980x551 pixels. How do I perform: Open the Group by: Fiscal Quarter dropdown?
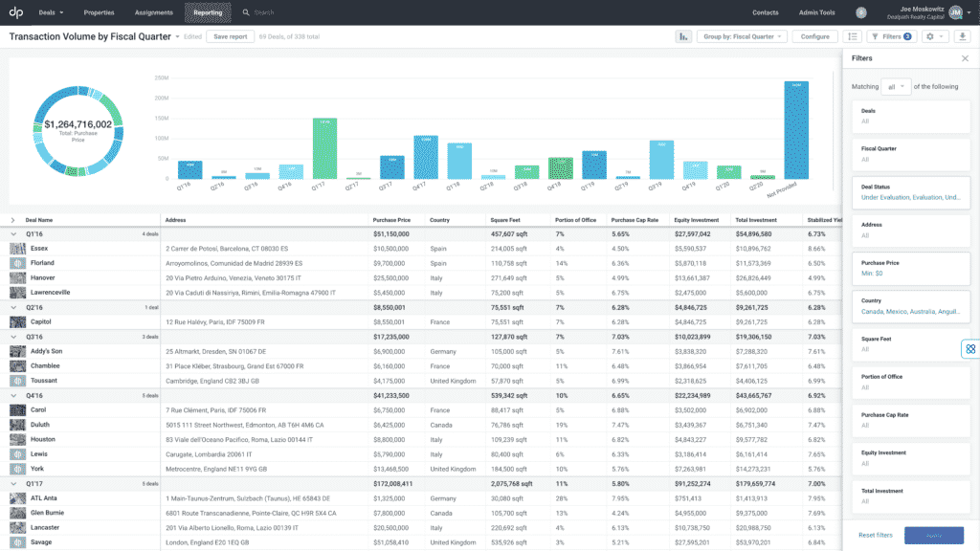(x=742, y=36)
